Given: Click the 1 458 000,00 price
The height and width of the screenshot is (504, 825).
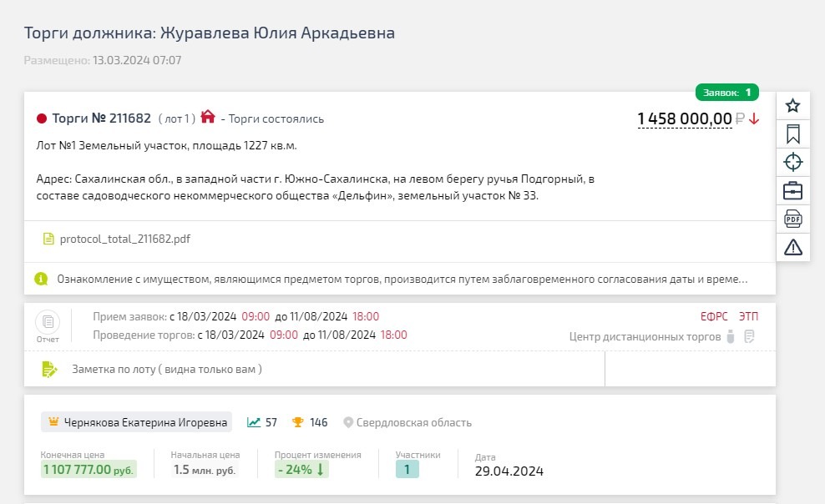Looking at the screenshot, I should 685,118.
